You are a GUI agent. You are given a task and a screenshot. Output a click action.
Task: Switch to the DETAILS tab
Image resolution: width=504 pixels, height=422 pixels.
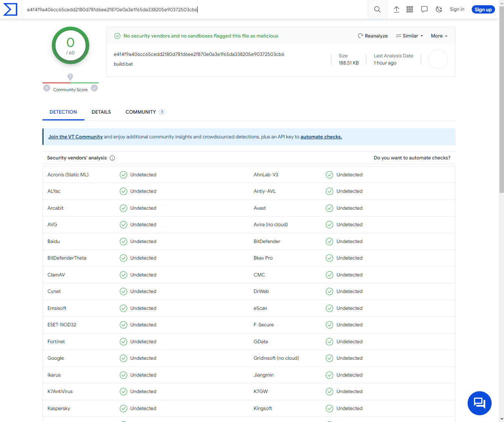coord(101,112)
